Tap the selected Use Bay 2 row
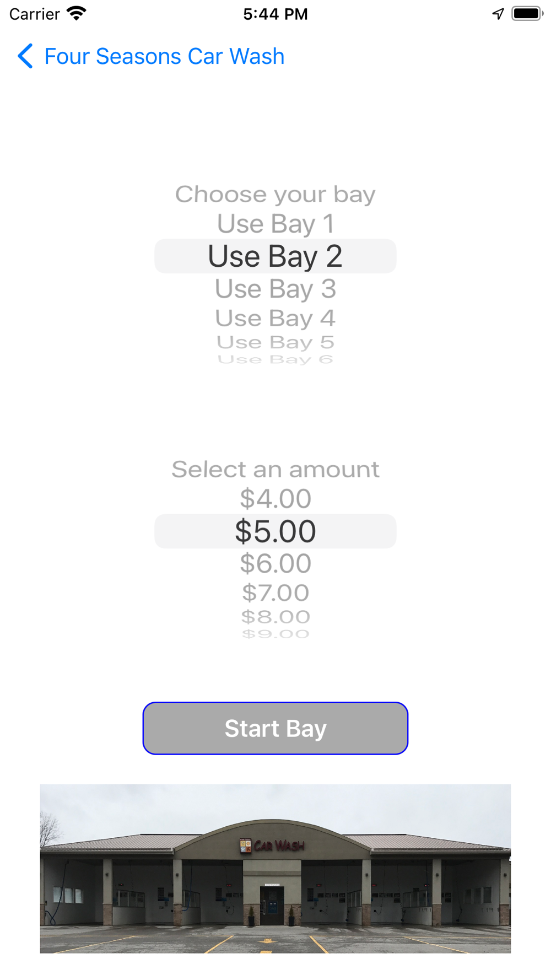 point(275,256)
